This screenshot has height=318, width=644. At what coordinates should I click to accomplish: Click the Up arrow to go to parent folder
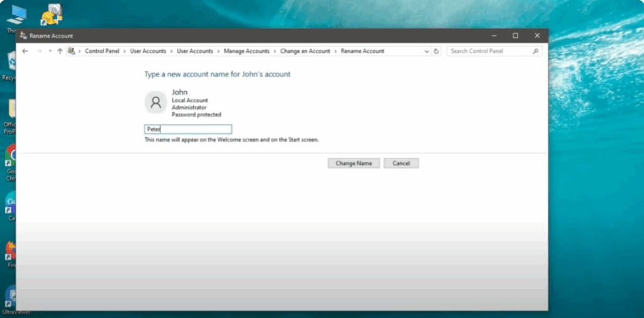[60, 51]
